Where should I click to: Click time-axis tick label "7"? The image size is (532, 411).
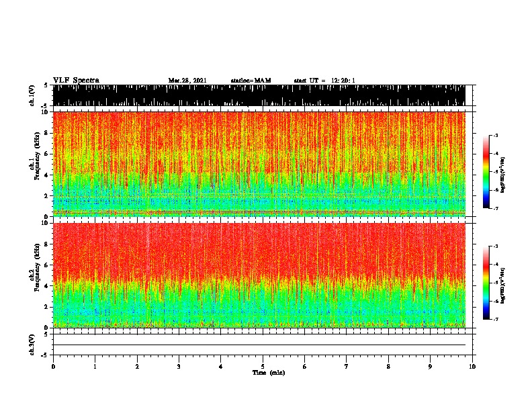coord(347,367)
